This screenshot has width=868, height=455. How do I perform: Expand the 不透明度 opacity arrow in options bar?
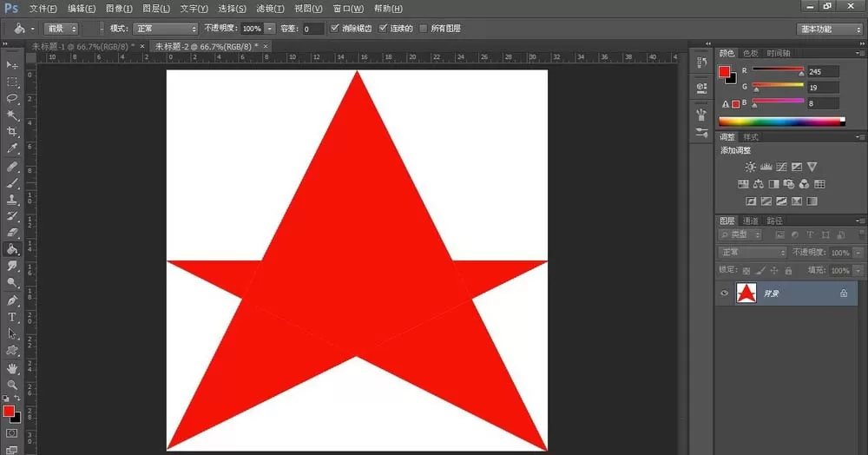[270, 29]
